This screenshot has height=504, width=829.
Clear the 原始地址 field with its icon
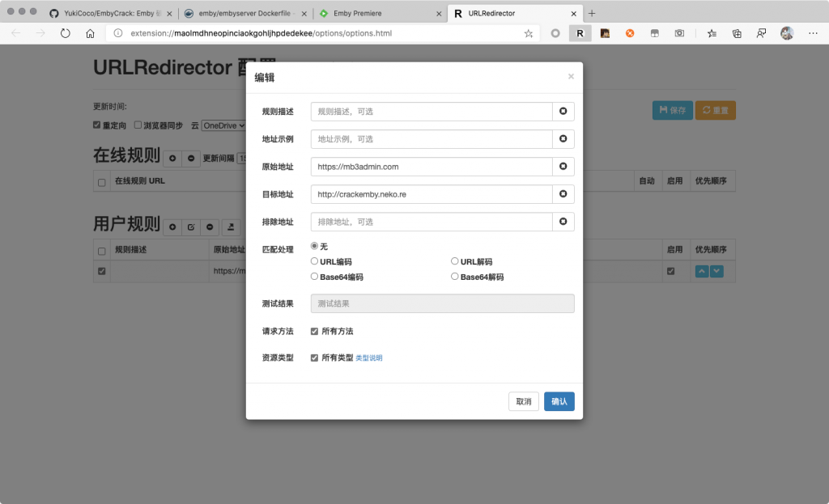[x=563, y=167]
